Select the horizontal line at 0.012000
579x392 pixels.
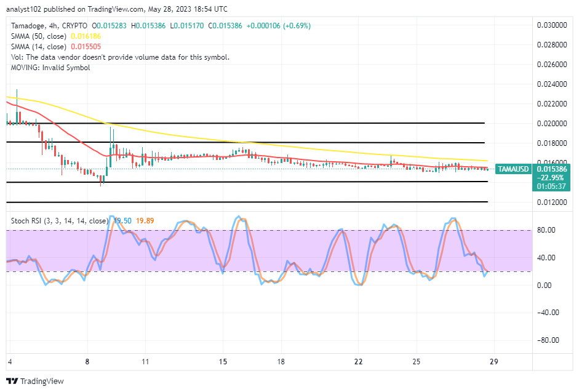pos(247,202)
